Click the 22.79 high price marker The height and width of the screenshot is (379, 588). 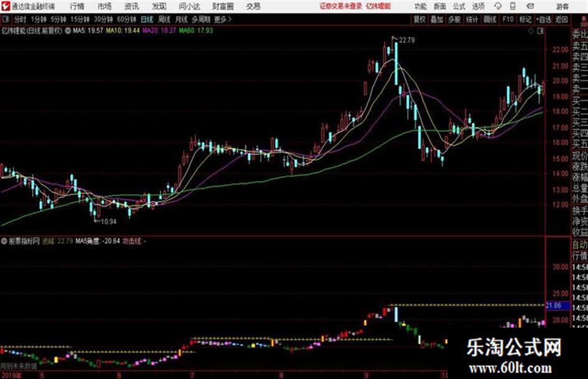pyautogui.click(x=406, y=40)
